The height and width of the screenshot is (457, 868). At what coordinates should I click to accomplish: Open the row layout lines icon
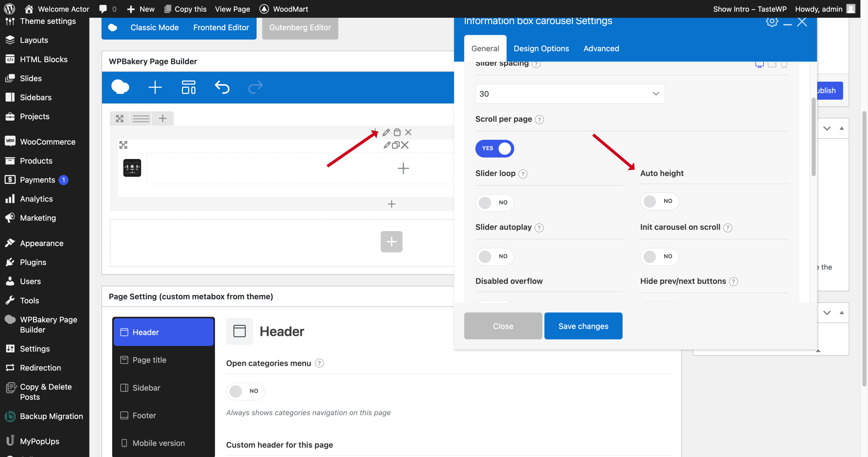(x=141, y=119)
